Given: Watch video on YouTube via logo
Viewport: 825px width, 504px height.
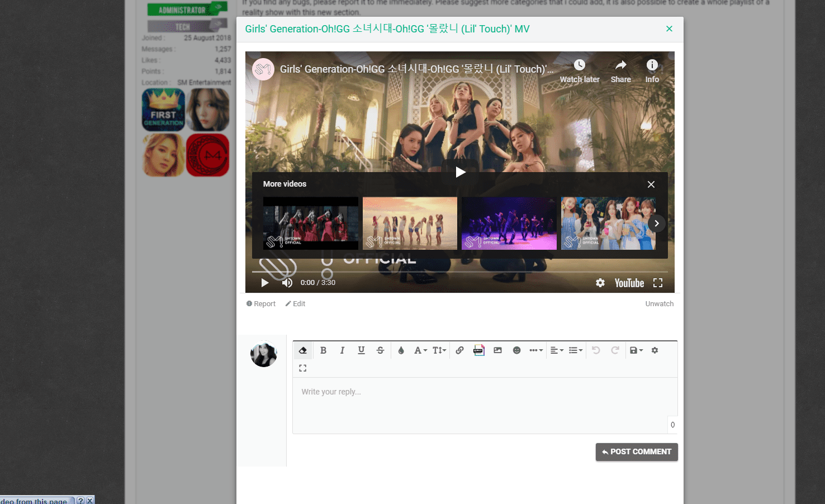Looking at the screenshot, I should 629,283.
